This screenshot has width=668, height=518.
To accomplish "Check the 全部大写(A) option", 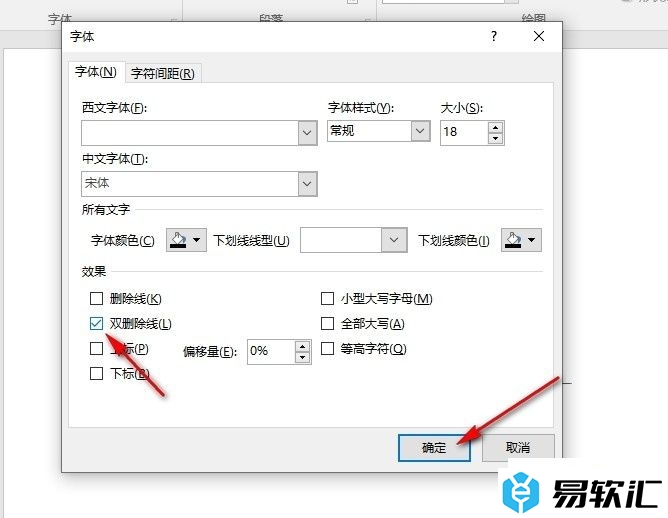I will click(327, 324).
